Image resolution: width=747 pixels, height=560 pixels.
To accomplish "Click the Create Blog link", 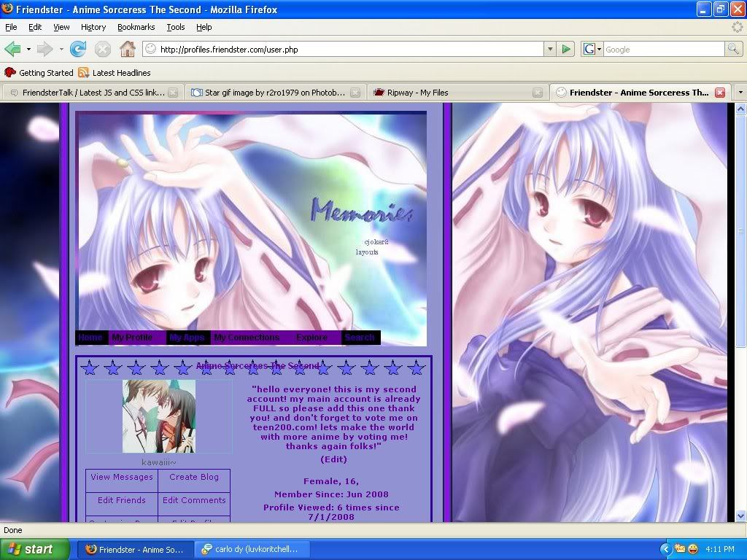I will point(194,478).
